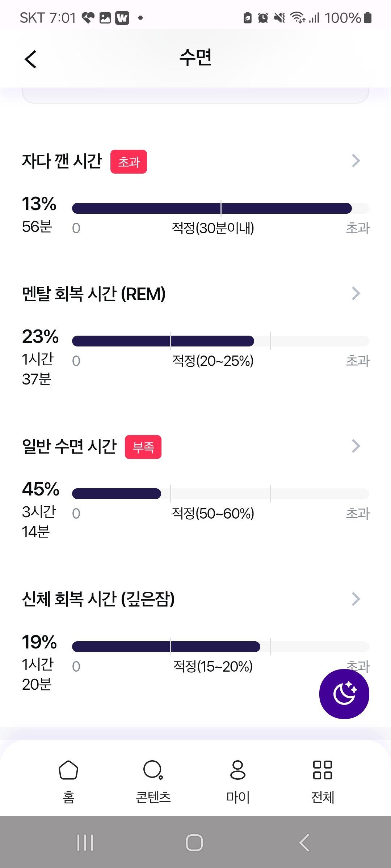391x868 pixels.
Task: Tap the 19% deep sleep progress bar
Action: [x=220, y=647]
